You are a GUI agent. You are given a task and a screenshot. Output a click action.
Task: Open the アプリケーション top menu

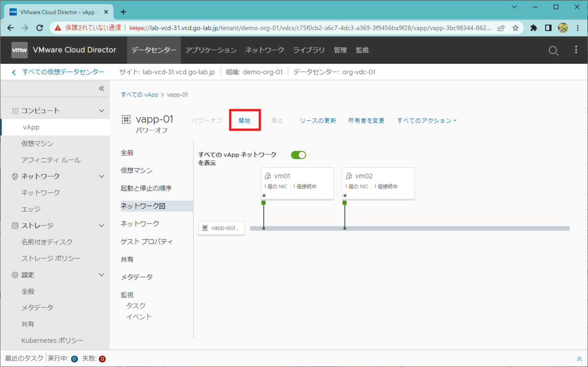pyautogui.click(x=211, y=50)
